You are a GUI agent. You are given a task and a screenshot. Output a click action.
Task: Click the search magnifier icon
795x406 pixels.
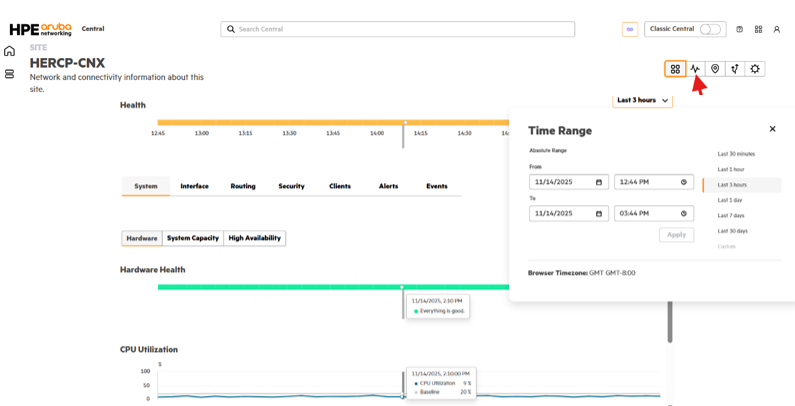click(x=231, y=29)
